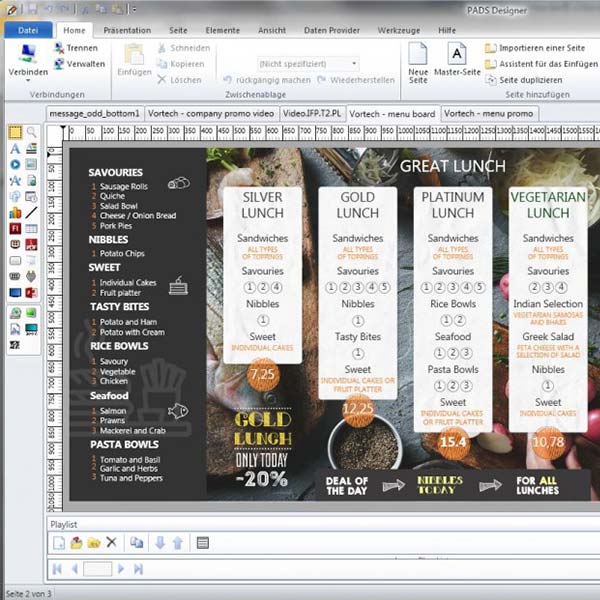600x600 pixels.
Task: Select the 15.4 price badge on the canvas
Action: point(453,442)
